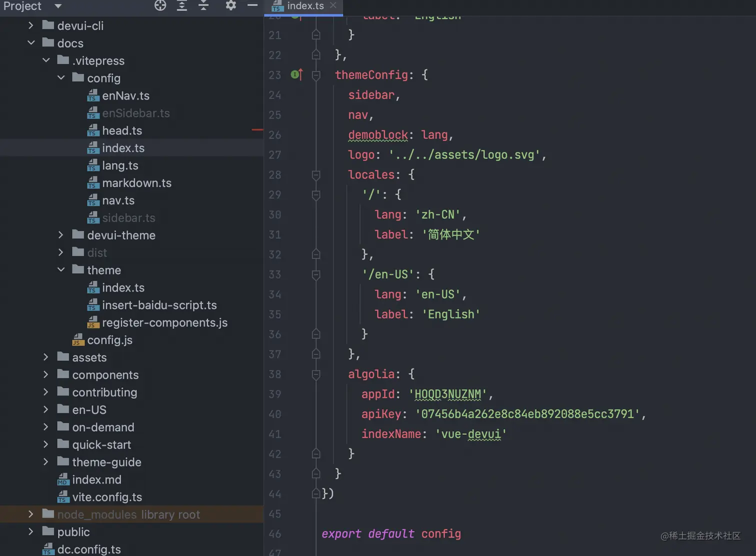This screenshot has height=556, width=756.
Task: Click the label '简体中文' string
Action: [x=451, y=234]
